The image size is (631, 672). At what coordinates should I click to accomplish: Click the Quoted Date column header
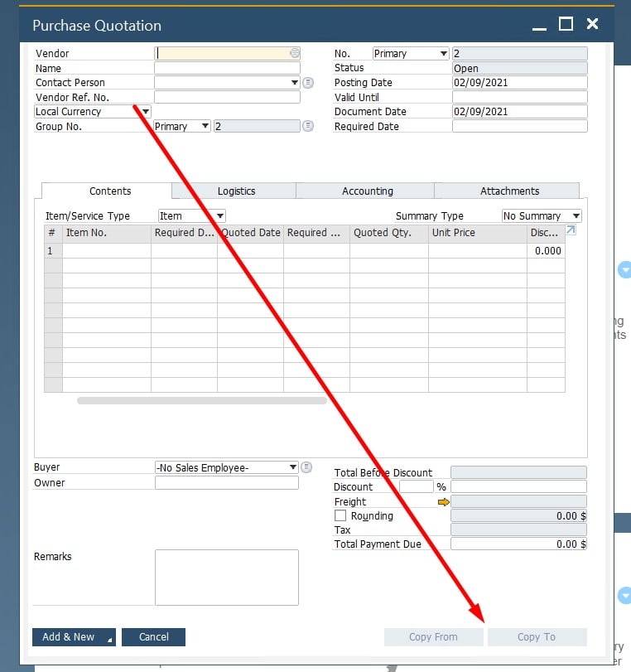point(250,233)
